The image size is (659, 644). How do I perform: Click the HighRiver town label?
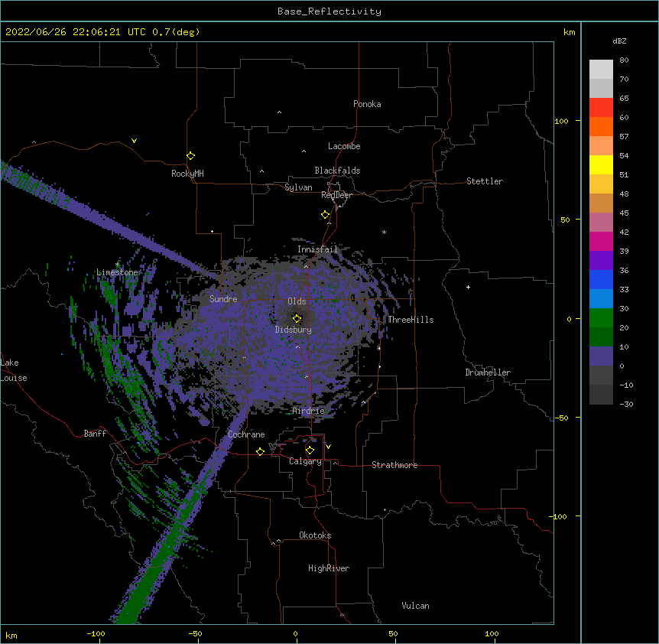(329, 568)
